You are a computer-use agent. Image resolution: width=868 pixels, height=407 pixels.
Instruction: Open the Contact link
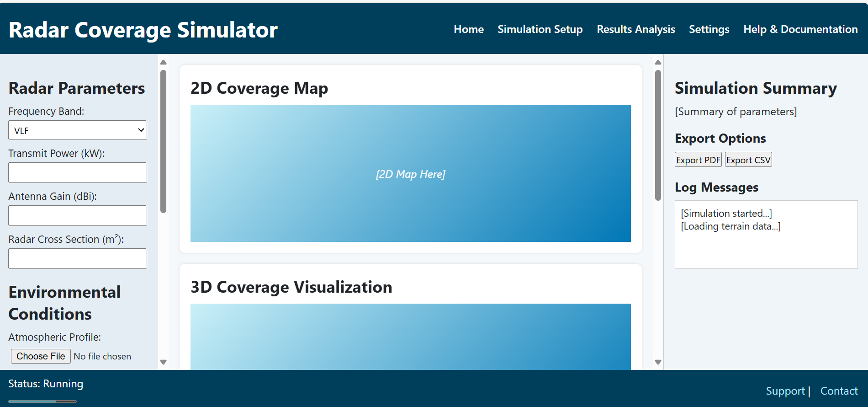tap(839, 391)
